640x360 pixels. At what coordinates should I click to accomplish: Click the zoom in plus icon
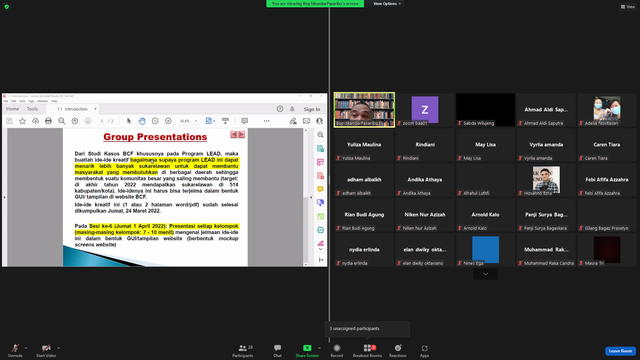(168, 121)
